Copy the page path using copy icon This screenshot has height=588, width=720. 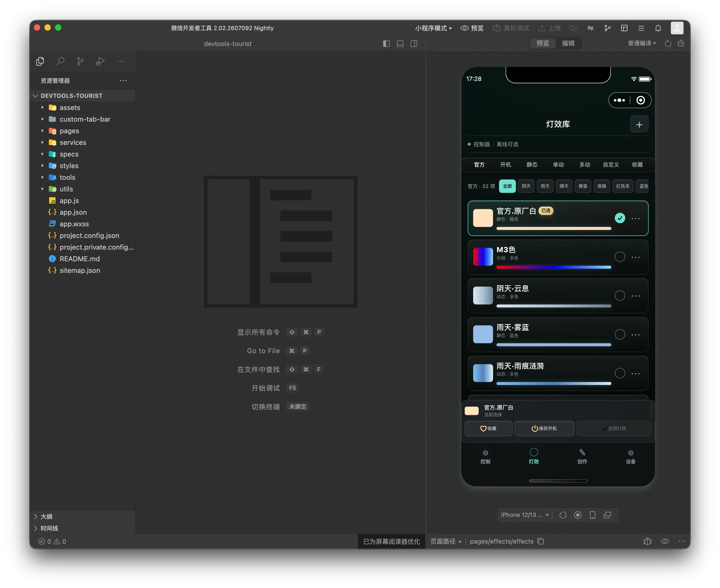pyautogui.click(x=541, y=541)
